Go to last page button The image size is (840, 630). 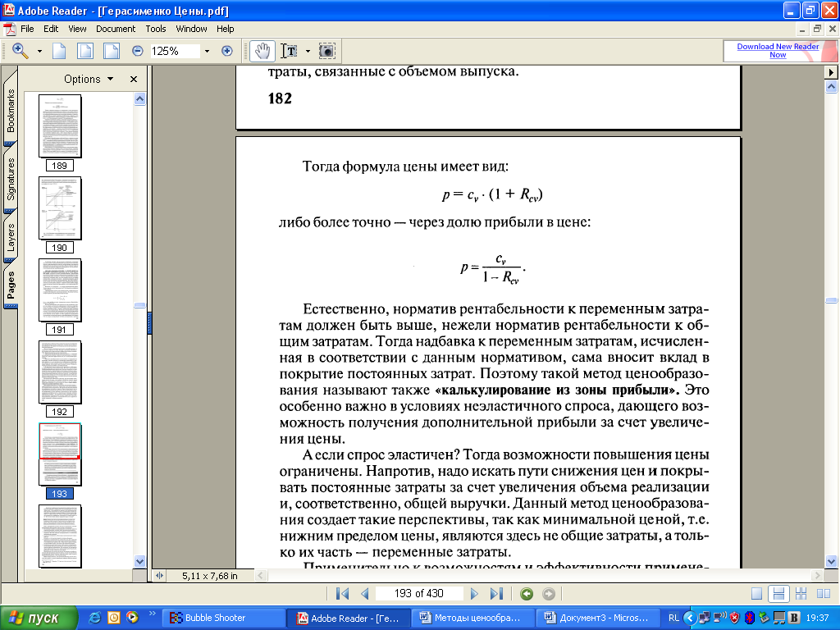coord(496,594)
